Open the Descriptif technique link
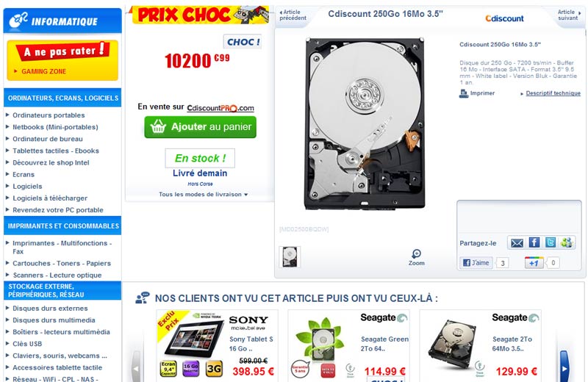588x382 pixels. pos(553,93)
